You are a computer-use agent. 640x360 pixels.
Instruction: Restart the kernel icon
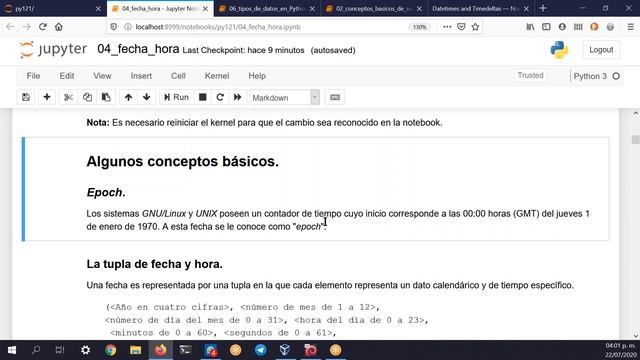click(220, 97)
